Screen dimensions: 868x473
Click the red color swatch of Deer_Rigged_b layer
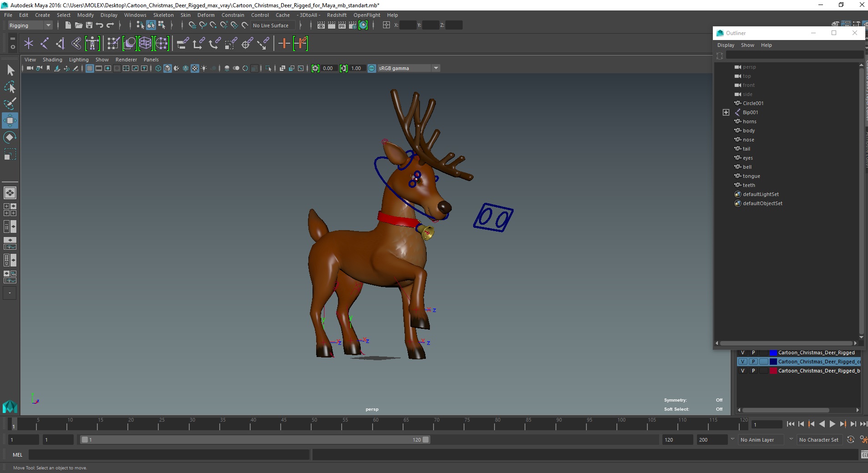tap(773, 371)
